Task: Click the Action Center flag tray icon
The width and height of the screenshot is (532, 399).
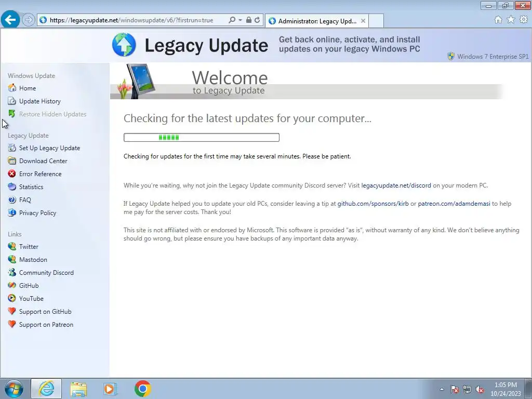Action: click(454, 389)
